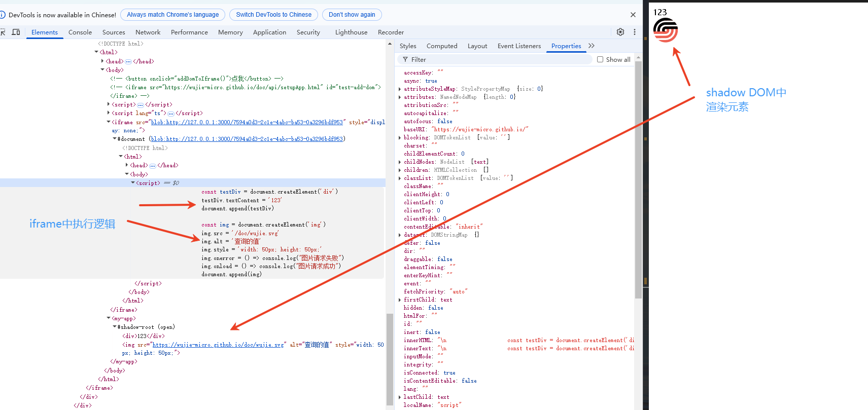
Task: Activate the inspect element picker icon
Action: 3,32
